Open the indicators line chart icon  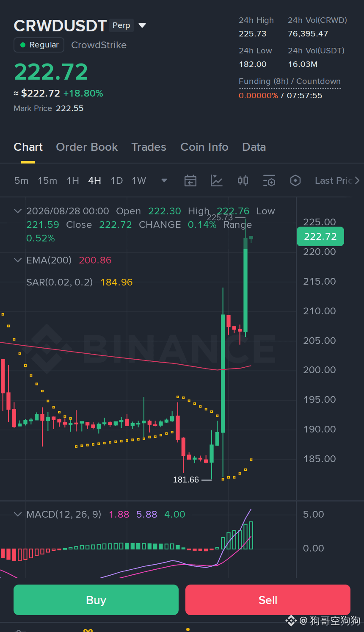[217, 181]
